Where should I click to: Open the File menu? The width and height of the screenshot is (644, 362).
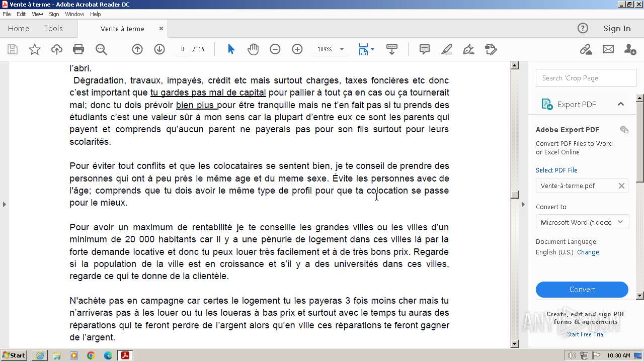coord(7,14)
